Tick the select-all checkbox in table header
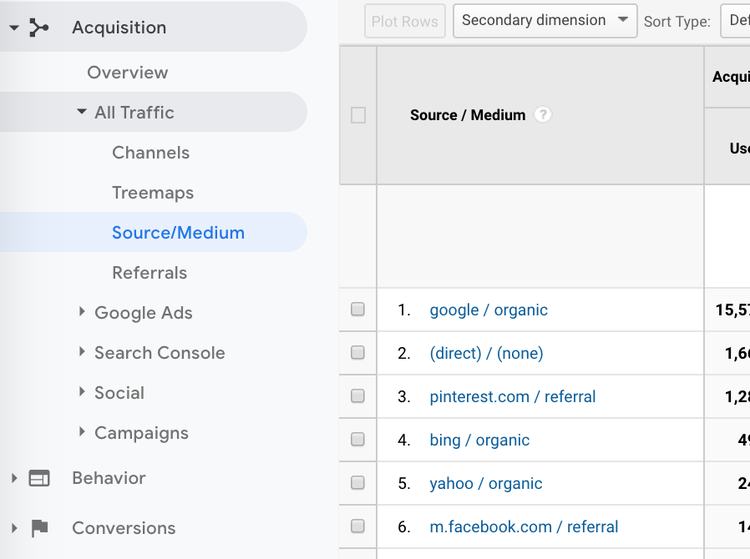Image resolution: width=750 pixels, height=559 pixels. tap(358, 115)
